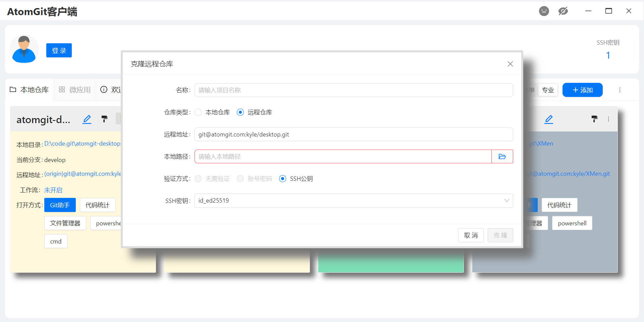Screen dimensions: 644x322
Task: Click the 添加 add button
Action: tap(583, 90)
